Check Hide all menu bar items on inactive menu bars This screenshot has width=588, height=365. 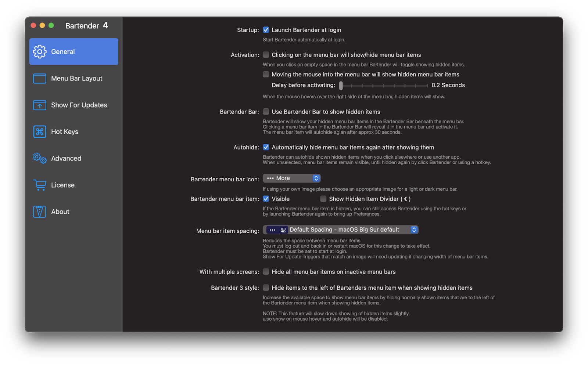[266, 272]
